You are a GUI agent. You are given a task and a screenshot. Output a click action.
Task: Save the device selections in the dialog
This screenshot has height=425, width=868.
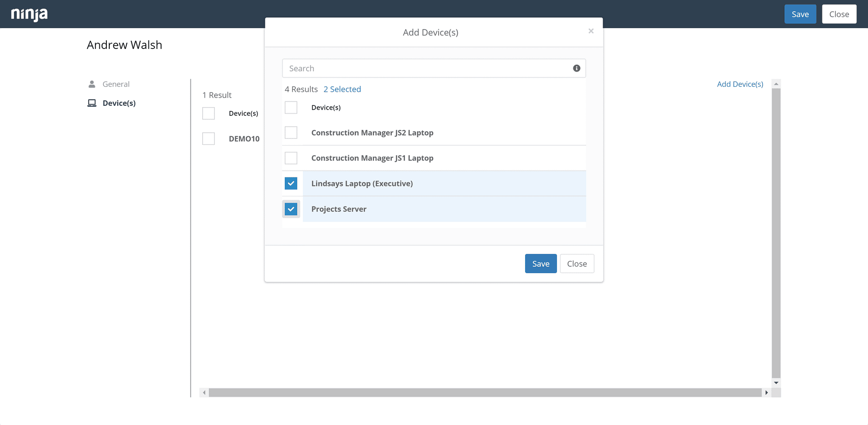pos(540,263)
